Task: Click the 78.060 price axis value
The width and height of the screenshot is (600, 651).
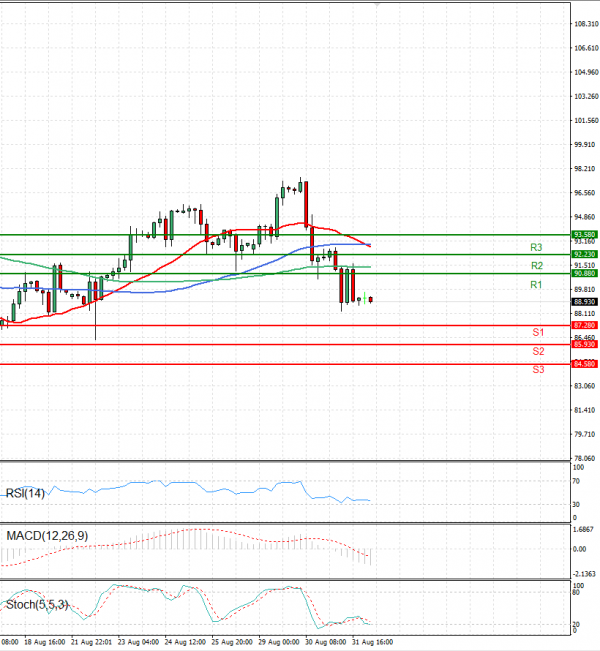Action: pyautogui.click(x=585, y=458)
